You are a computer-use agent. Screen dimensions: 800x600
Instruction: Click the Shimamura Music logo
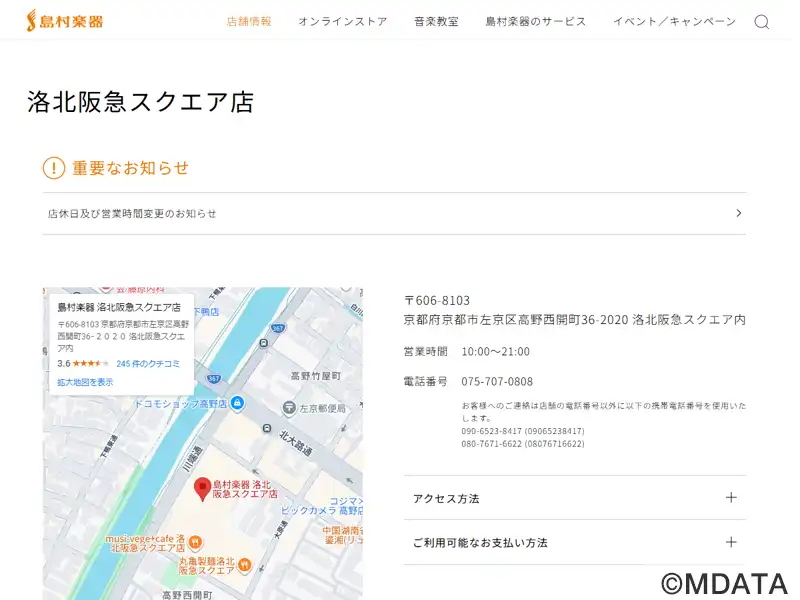point(65,21)
